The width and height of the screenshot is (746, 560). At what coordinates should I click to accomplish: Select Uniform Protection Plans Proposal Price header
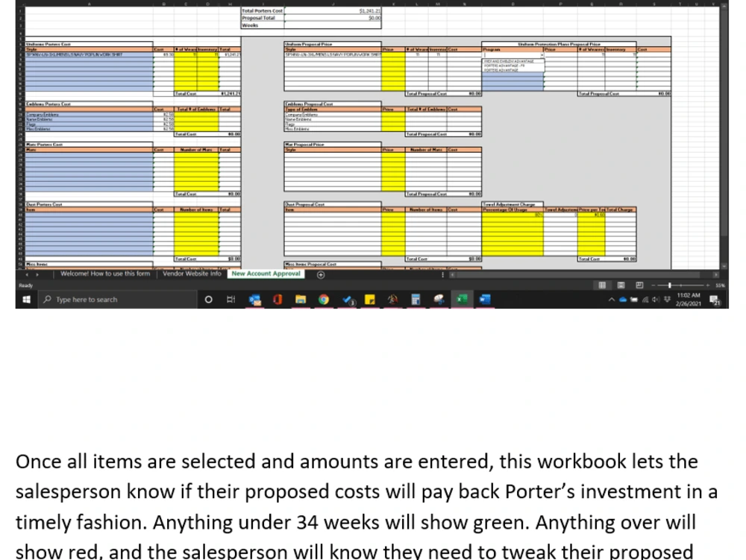coord(559,44)
